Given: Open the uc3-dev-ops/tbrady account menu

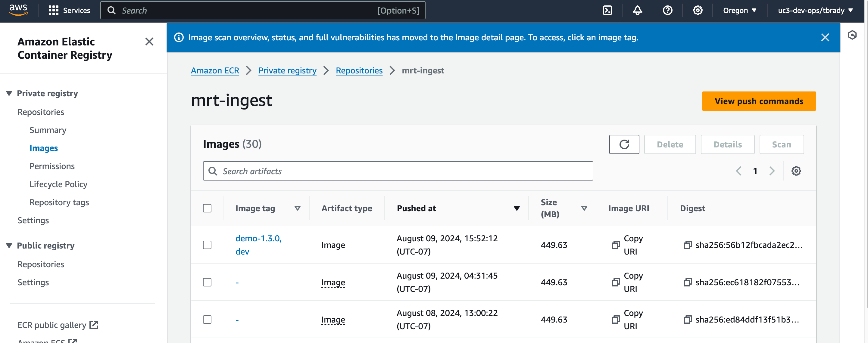Looking at the screenshot, I should click(x=815, y=11).
